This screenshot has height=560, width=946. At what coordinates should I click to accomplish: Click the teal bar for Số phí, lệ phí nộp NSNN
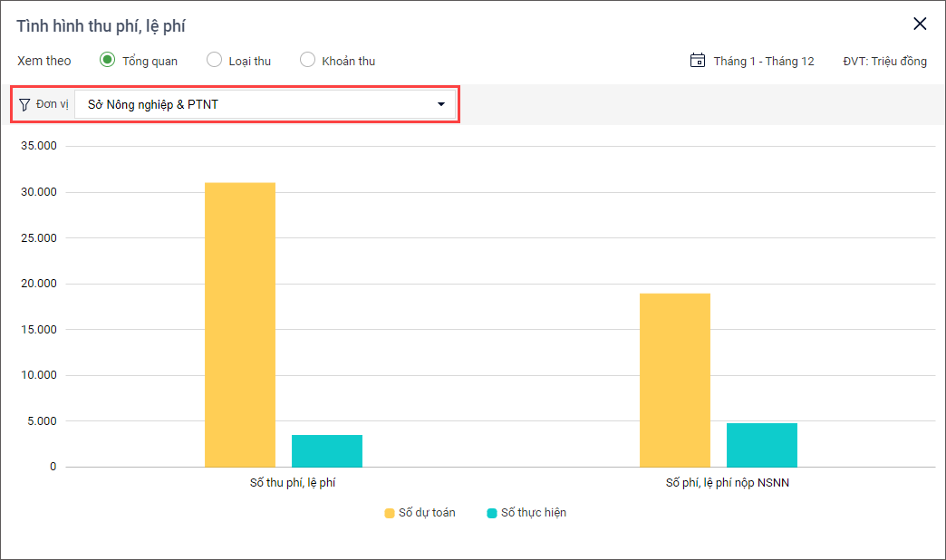[762, 445]
